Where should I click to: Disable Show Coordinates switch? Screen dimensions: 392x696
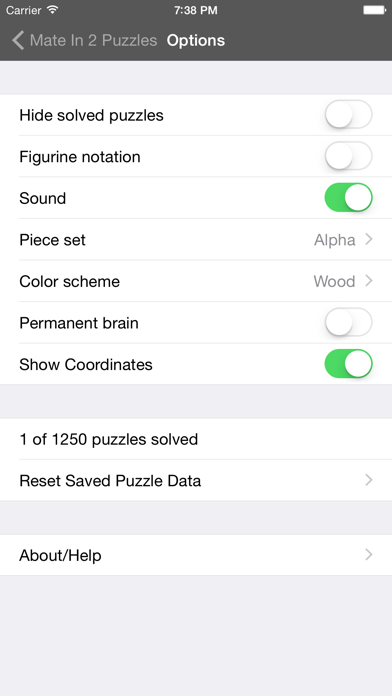point(348,364)
